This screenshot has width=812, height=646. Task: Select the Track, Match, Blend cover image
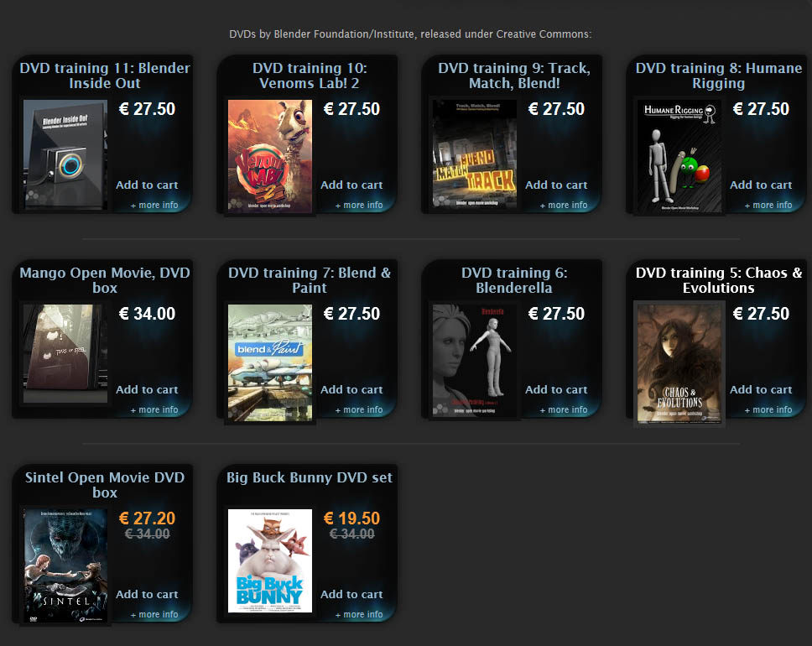[474, 154]
